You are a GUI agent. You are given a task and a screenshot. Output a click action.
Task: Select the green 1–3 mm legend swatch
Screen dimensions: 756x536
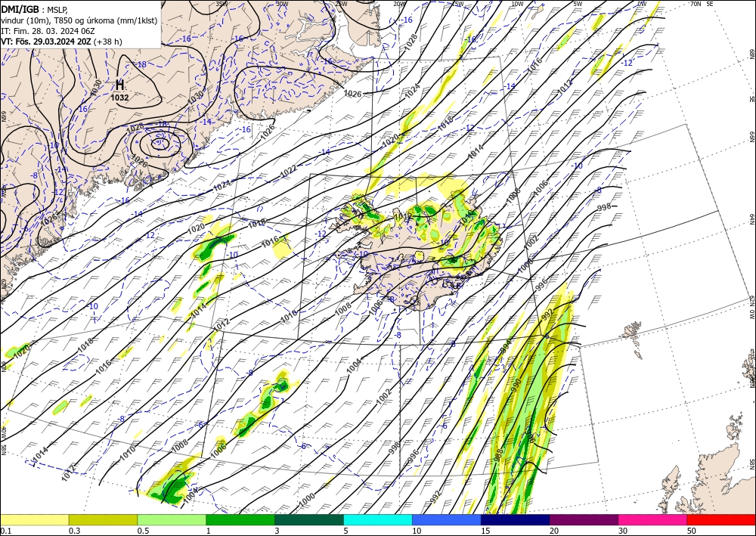point(240,519)
